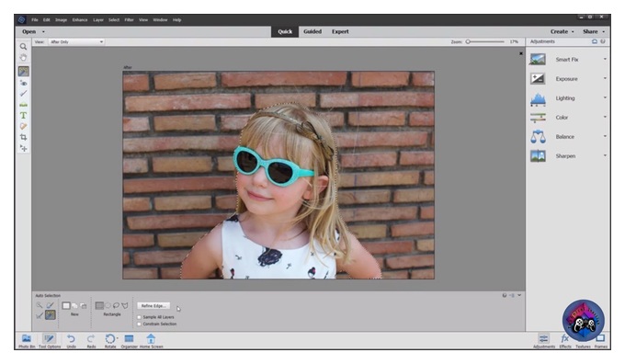
Task: Open the Share dropdown
Action: (594, 31)
